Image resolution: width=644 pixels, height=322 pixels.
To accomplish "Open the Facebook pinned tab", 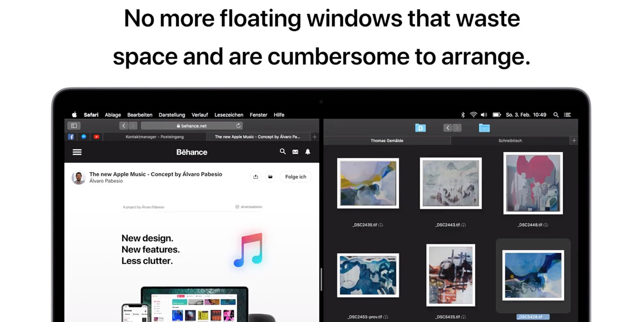I will (x=71, y=137).
